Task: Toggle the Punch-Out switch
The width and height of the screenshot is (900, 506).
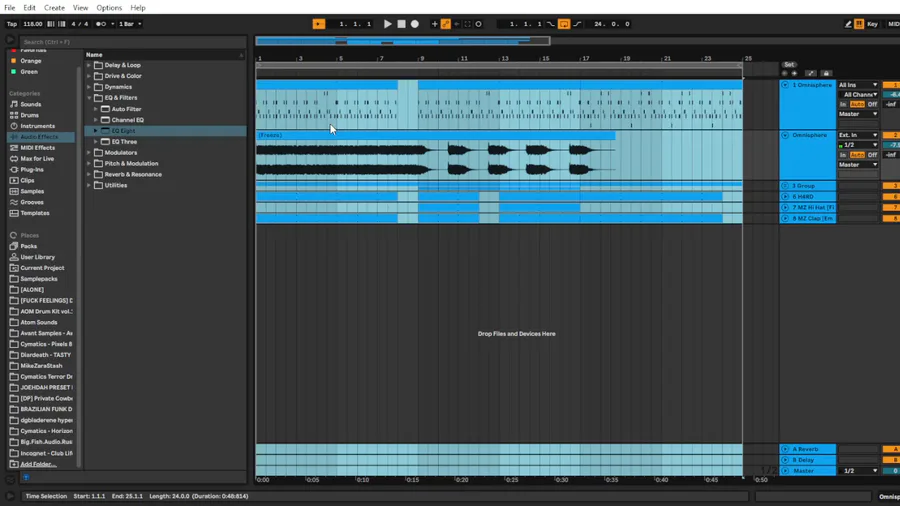Action: tap(577, 24)
